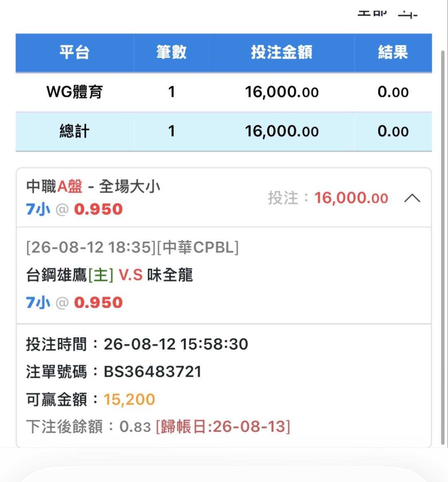Click the 結果 column header
Screen dimensions: 448x482
tap(393, 53)
